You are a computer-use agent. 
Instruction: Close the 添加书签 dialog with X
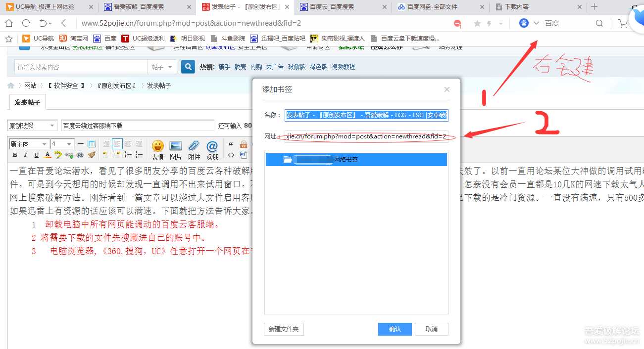447,89
